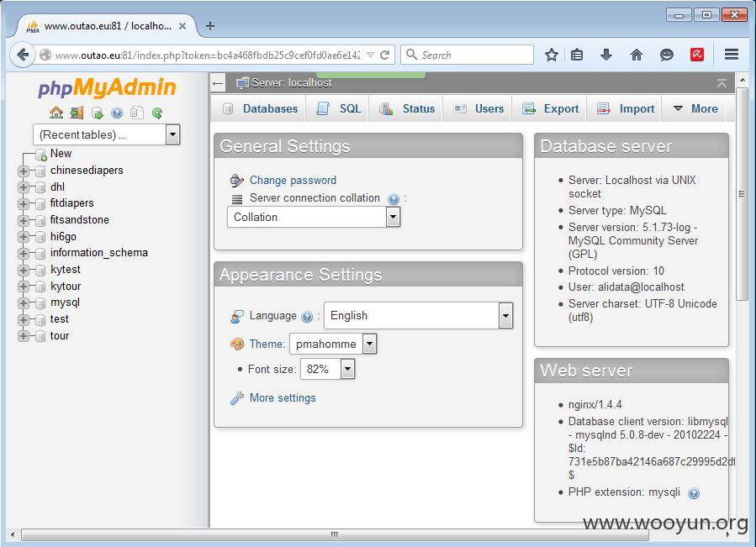Open downloads arrow icon in browser toolbar
The image size is (756, 547).
click(606, 55)
